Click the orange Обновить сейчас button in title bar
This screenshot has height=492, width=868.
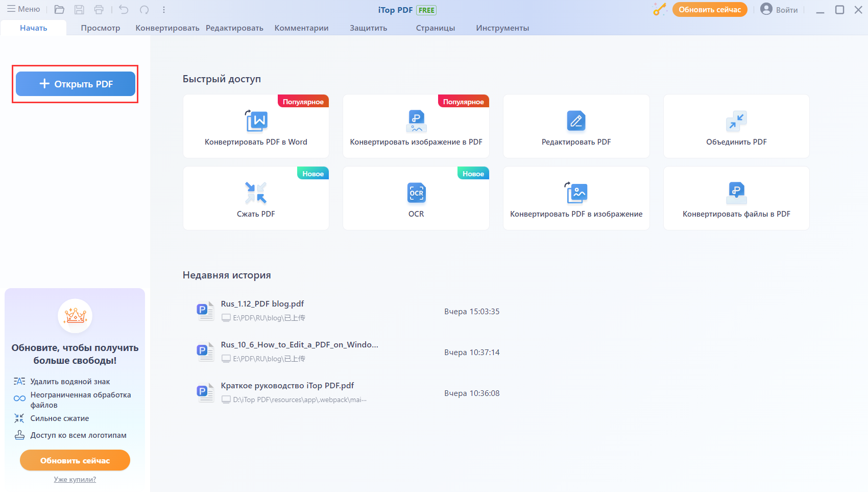point(710,10)
